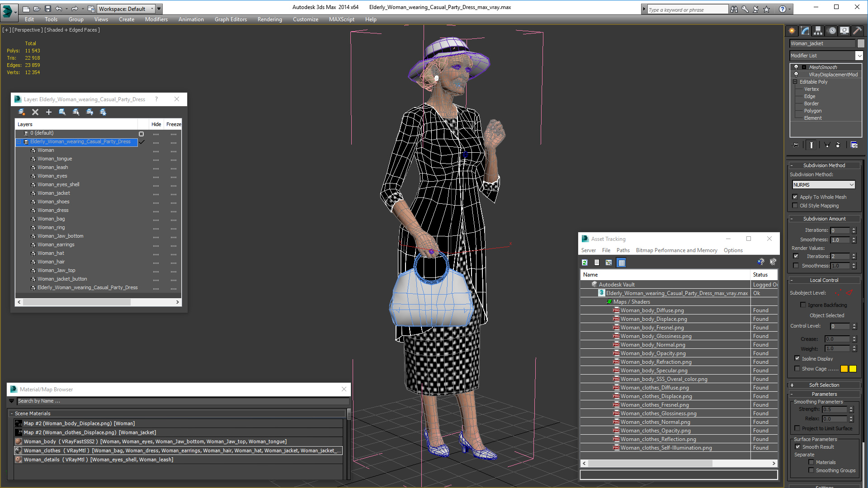Click Create New Layer icon in Layer dialog
868x488 pixels.
[21, 112]
